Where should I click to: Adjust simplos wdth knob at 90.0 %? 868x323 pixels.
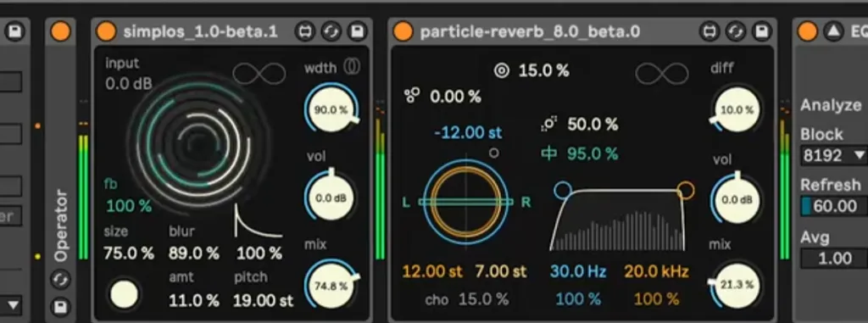pos(331,109)
